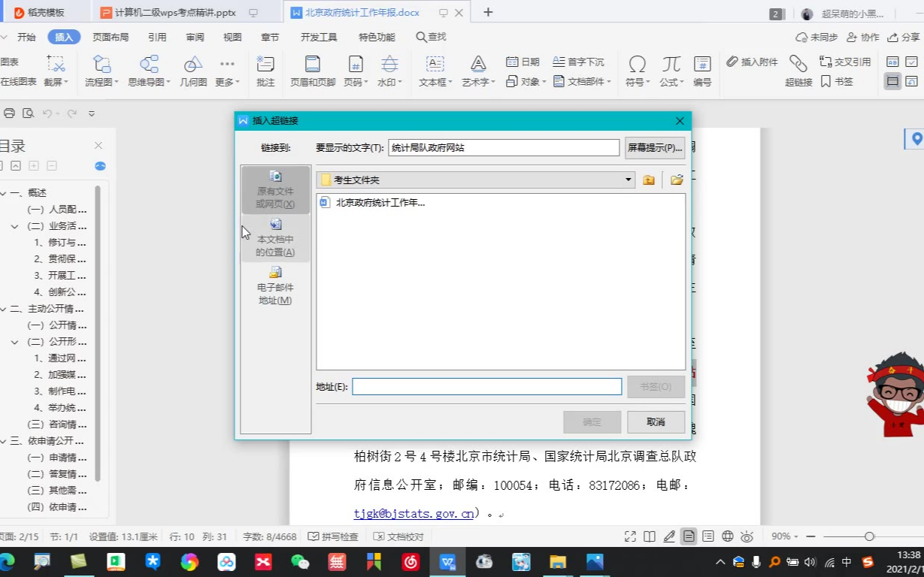This screenshot has height=577, width=924.
Task: Switch to web layout view in status bar
Action: [x=727, y=536]
